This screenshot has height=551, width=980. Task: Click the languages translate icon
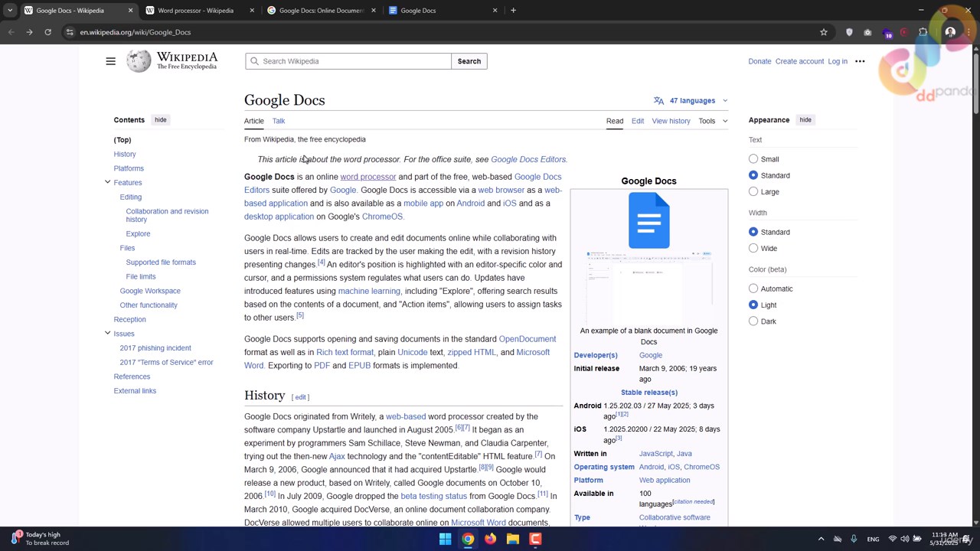[658, 100]
